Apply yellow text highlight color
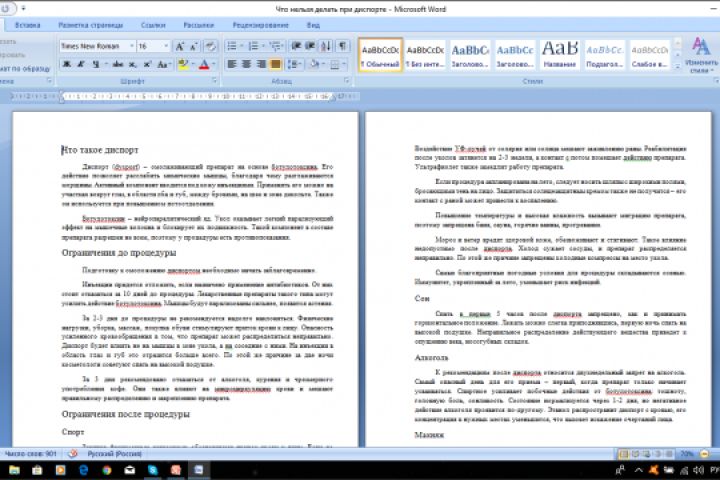Viewport: 720px width, 480px height. [x=183, y=65]
